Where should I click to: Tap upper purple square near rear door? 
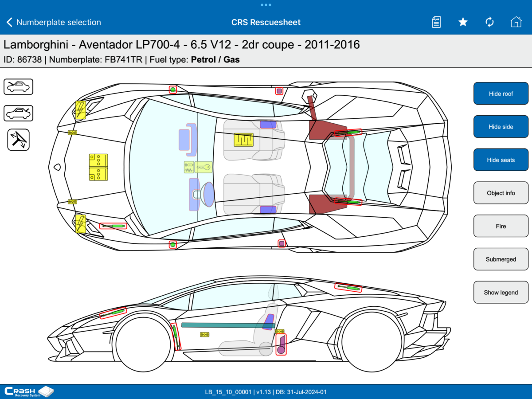(279, 91)
